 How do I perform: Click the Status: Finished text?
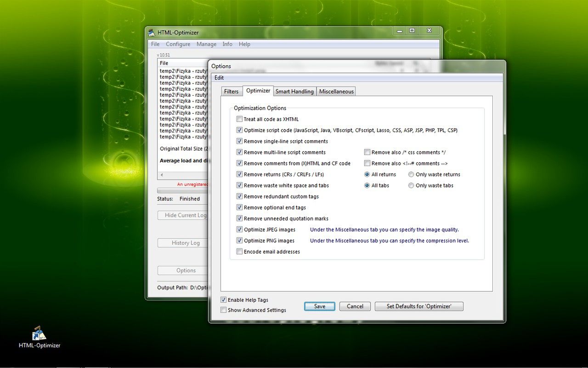click(178, 199)
